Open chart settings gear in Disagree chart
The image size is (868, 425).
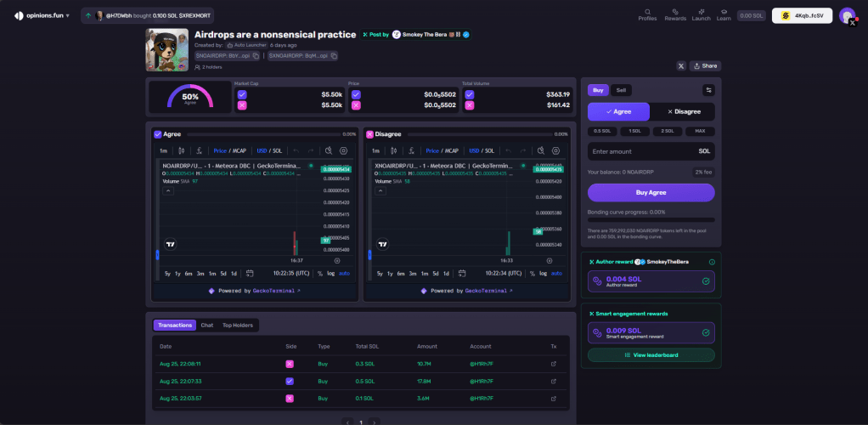[x=555, y=150]
